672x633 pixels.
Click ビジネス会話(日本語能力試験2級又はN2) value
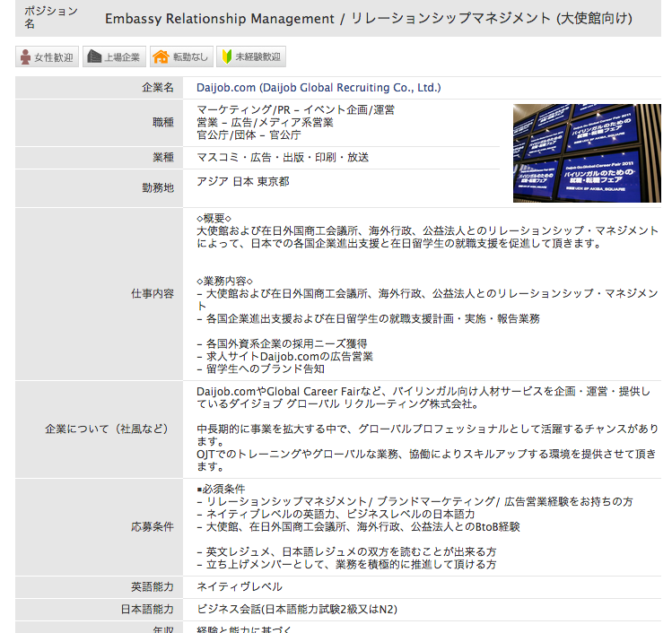pos(297,609)
